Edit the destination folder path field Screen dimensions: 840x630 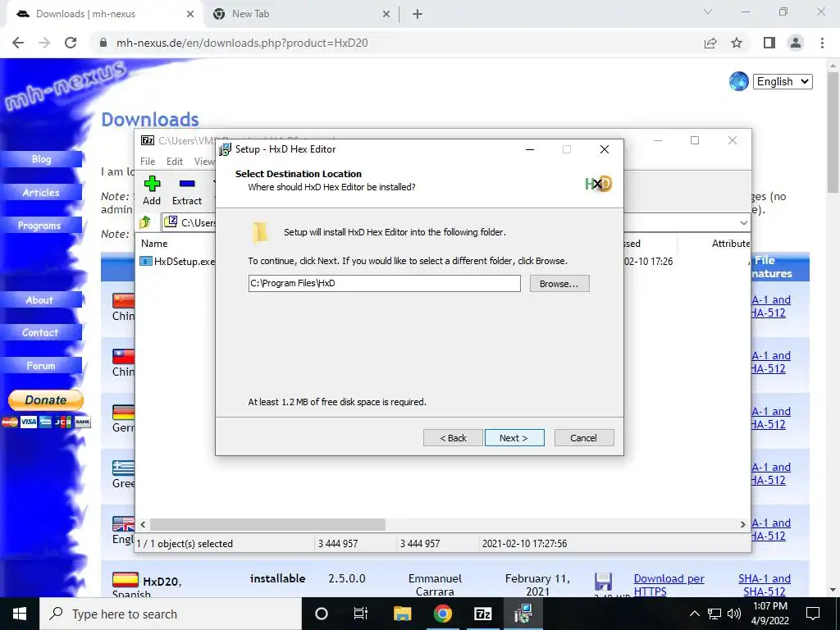384,283
